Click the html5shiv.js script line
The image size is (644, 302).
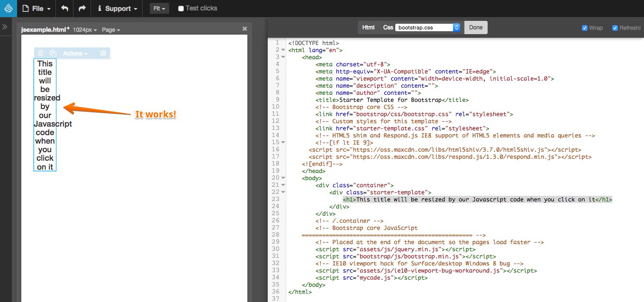click(x=445, y=149)
